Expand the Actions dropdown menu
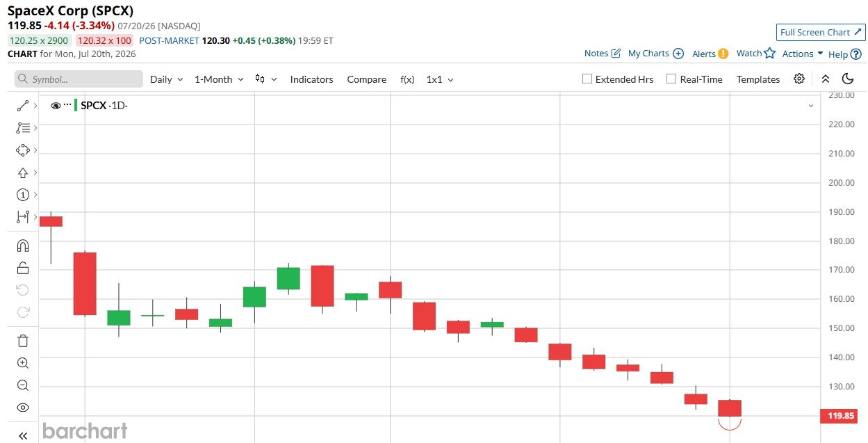The width and height of the screenshot is (868, 443). point(803,54)
